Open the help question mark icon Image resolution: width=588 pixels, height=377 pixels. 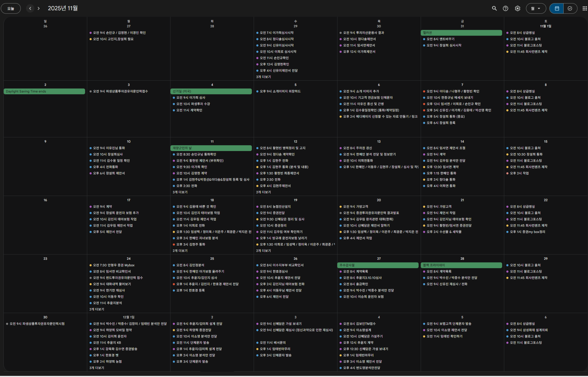[505, 8]
